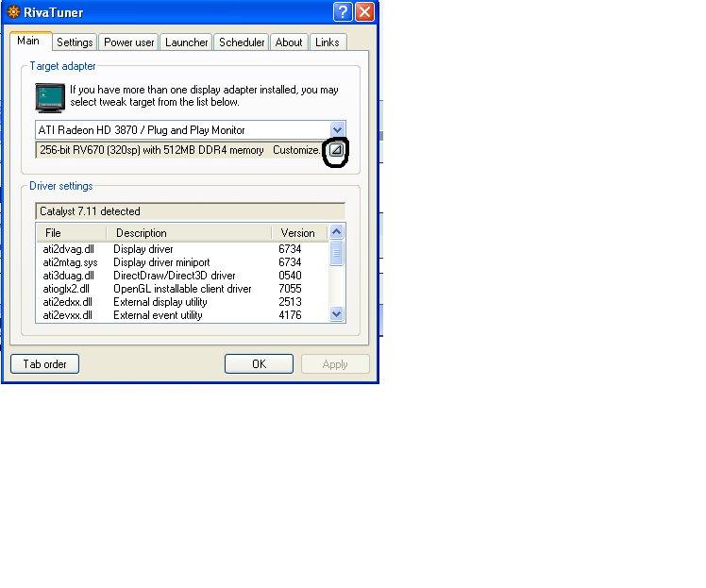This screenshot has width=706, height=588.
Task: Select the atioglx2.dll row
Action: (x=182, y=289)
